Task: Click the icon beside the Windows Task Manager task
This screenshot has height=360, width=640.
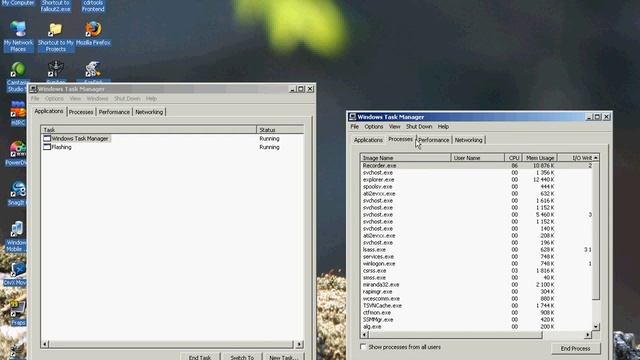Action: click(47, 138)
